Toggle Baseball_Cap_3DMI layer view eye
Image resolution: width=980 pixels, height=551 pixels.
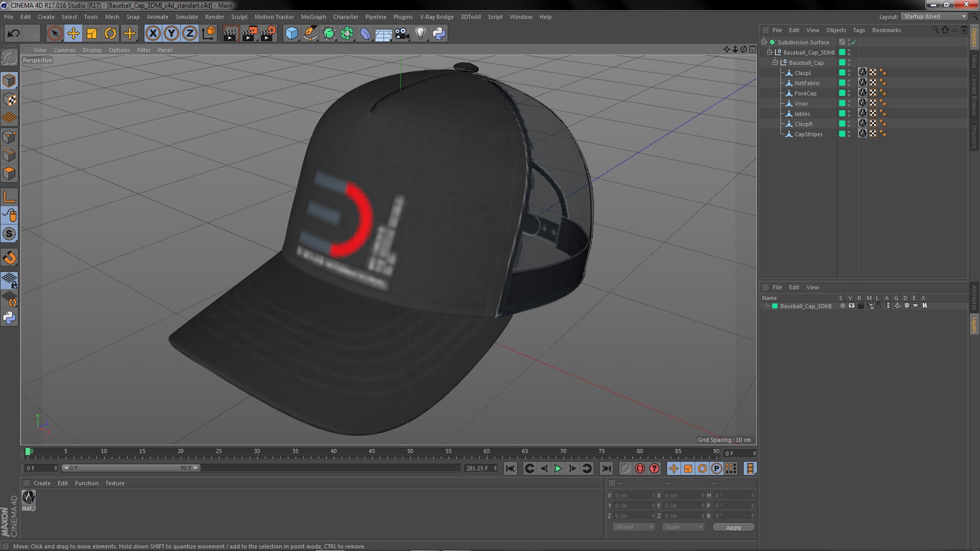tap(851, 306)
